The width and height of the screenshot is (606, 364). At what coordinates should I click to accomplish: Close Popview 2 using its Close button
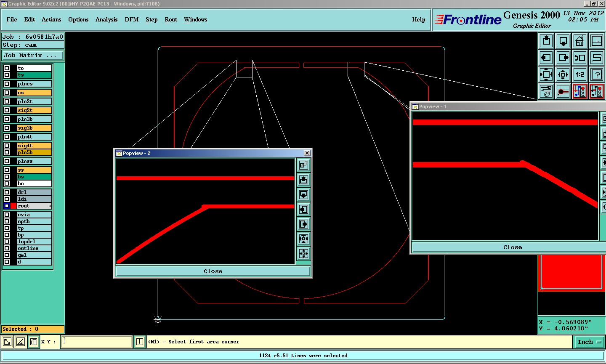click(x=213, y=271)
